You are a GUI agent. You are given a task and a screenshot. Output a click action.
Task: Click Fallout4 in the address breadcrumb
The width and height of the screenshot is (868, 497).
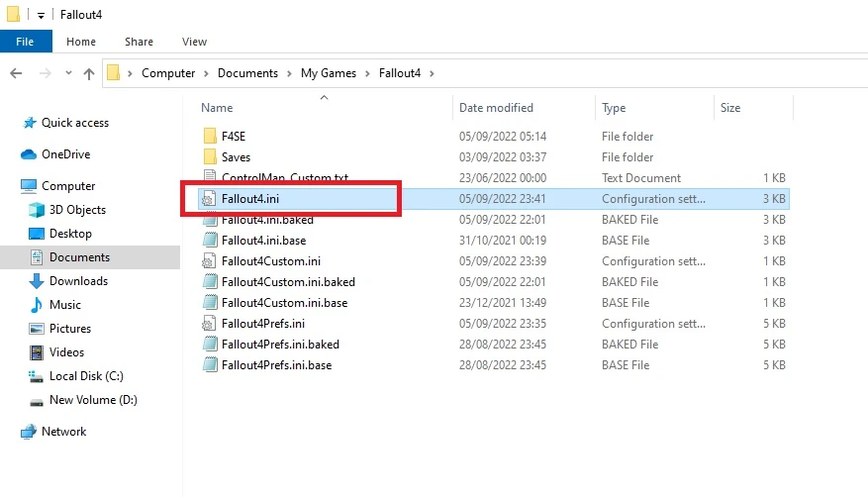(400, 73)
